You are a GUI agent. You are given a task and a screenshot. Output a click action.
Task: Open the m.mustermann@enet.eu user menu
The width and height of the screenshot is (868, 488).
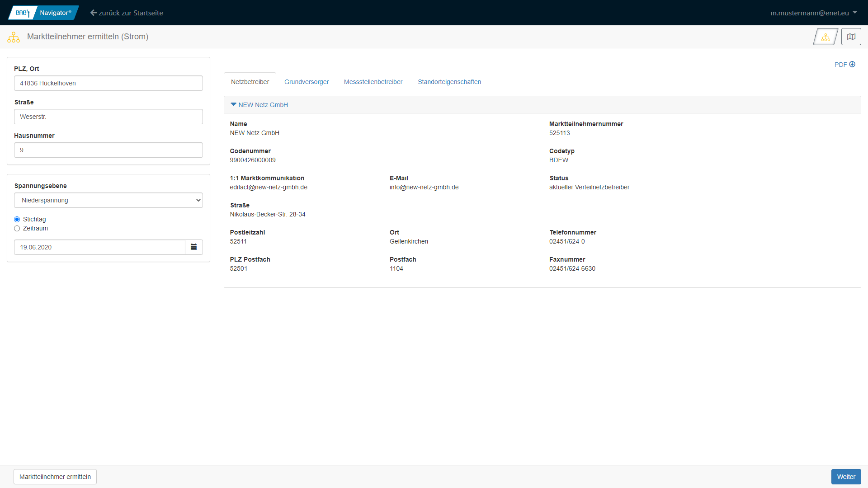[x=813, y=13]
